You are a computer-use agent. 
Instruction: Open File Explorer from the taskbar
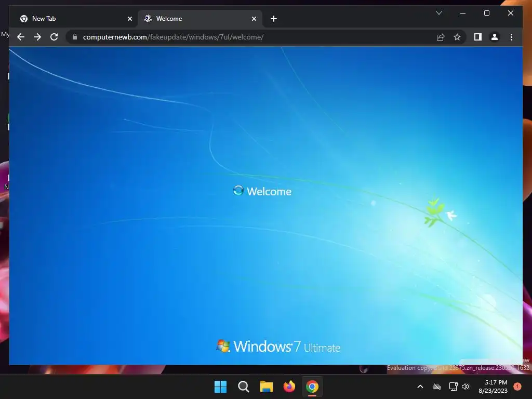click(267, 387)
